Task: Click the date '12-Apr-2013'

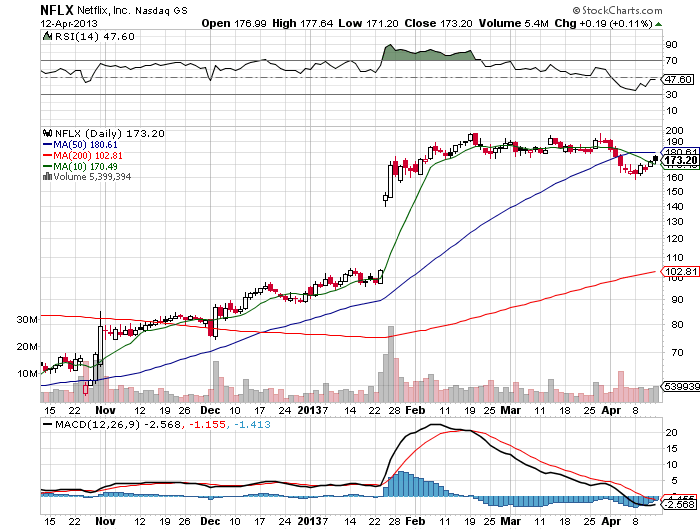Action: click(x=69, y=24)
